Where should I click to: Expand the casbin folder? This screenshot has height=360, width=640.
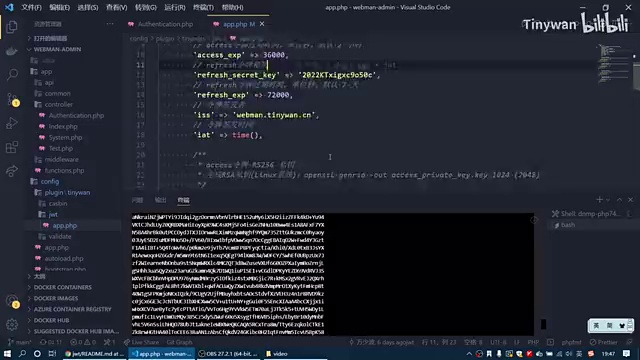tap(58, 203)
